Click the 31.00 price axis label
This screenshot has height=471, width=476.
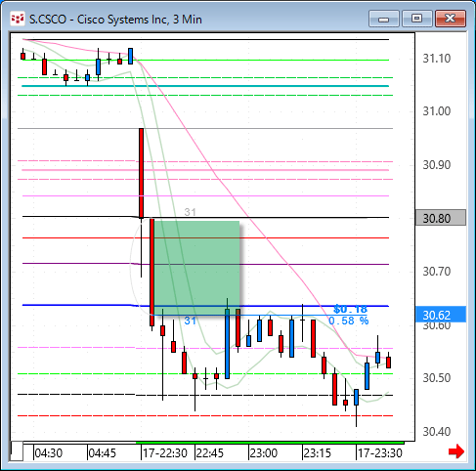pos(437,111)
